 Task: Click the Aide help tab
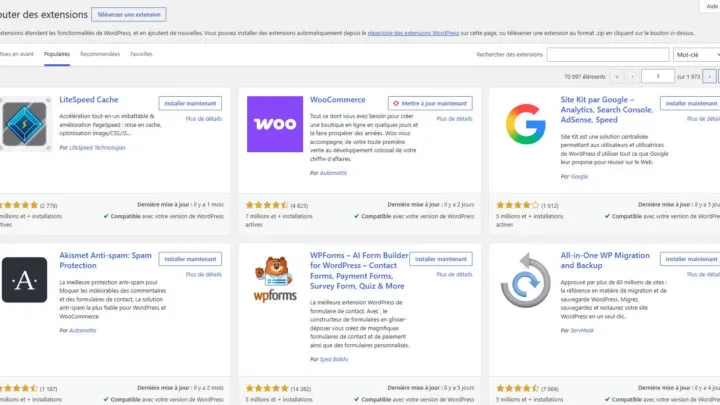(x=711, y=6)
